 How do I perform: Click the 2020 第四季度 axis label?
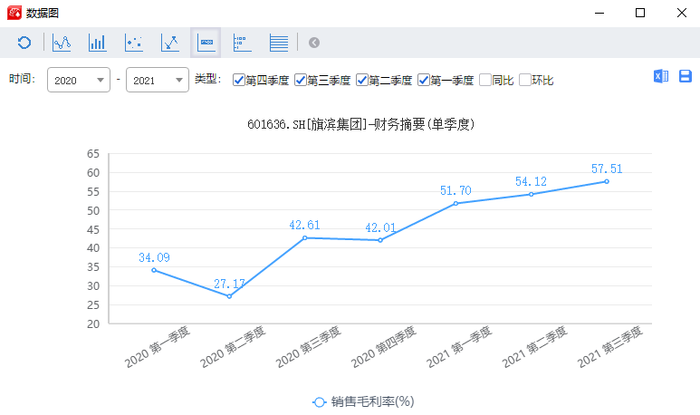383,347
